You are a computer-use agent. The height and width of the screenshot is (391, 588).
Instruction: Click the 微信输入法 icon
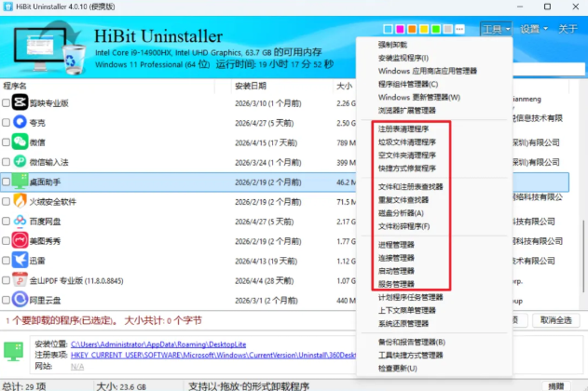(20, 161)
